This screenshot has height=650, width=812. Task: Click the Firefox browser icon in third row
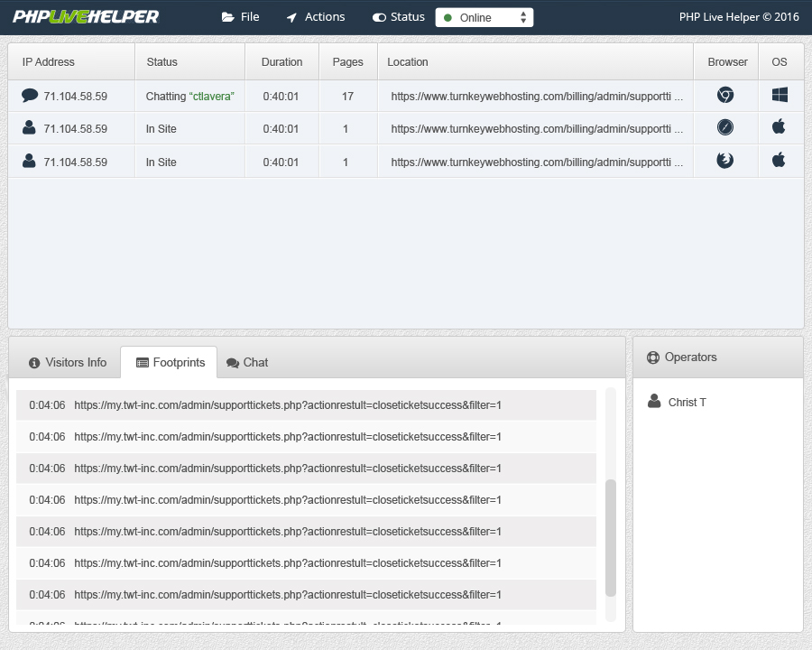pyautogui.click(x=724, y=161)
